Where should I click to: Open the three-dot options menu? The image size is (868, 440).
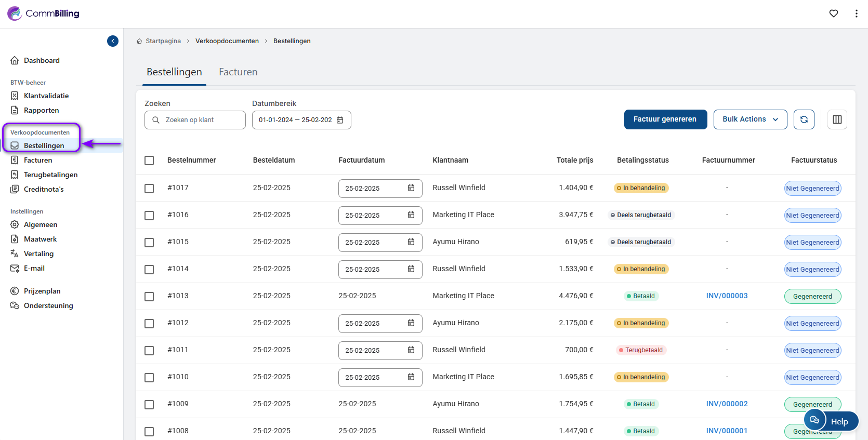856,14
